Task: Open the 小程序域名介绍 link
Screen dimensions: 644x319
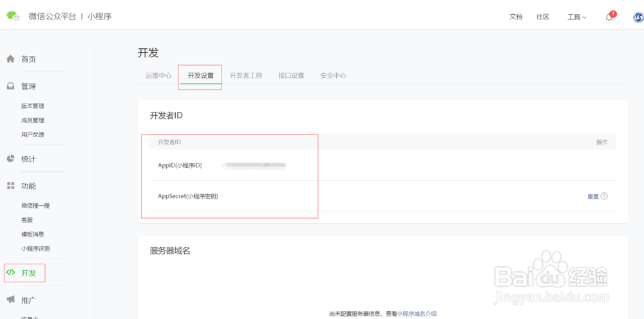Action: pos(417,314)
